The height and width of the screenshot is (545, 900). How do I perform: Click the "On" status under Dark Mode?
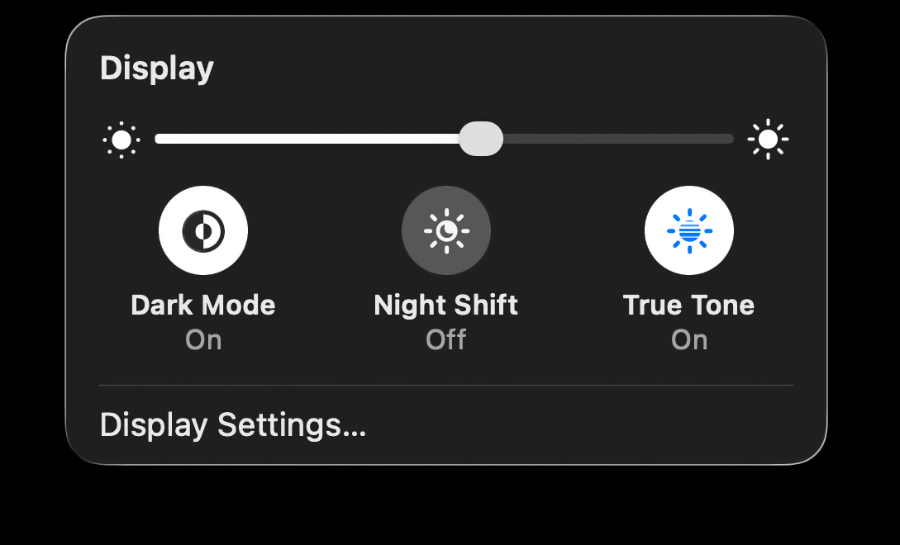point(203,340)
